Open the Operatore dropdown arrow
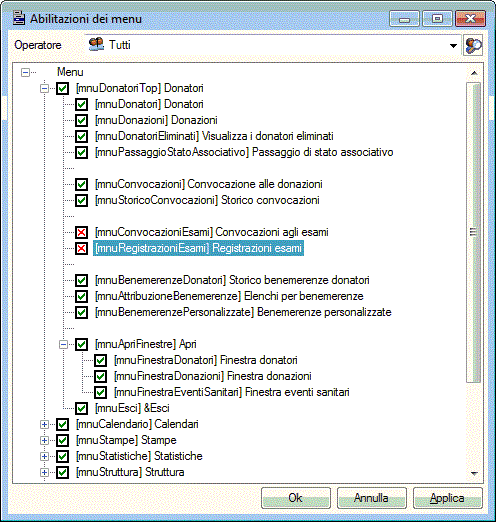The height and width of the screenshot is (522, 496). 453,45
